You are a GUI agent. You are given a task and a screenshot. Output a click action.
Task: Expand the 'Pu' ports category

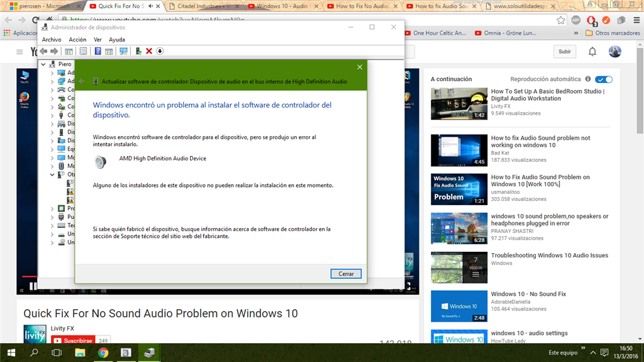pyautogui.click(x=52, y=217)
